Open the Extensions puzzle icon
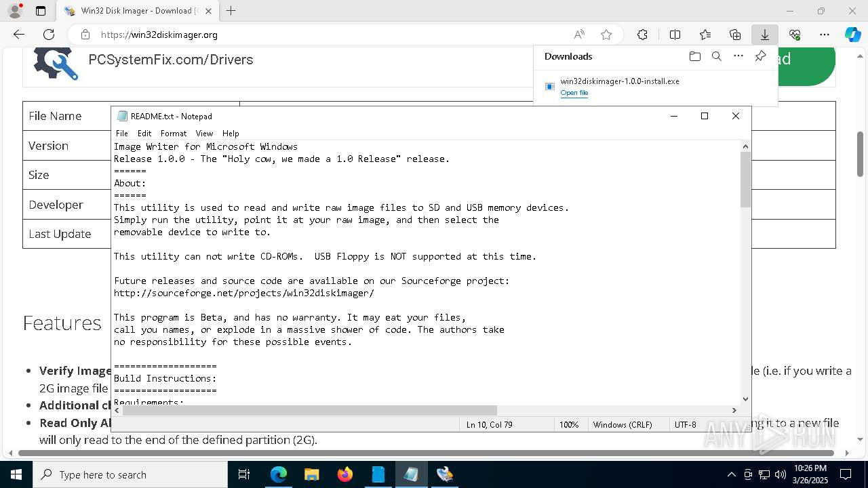 [x=642, y=35]
